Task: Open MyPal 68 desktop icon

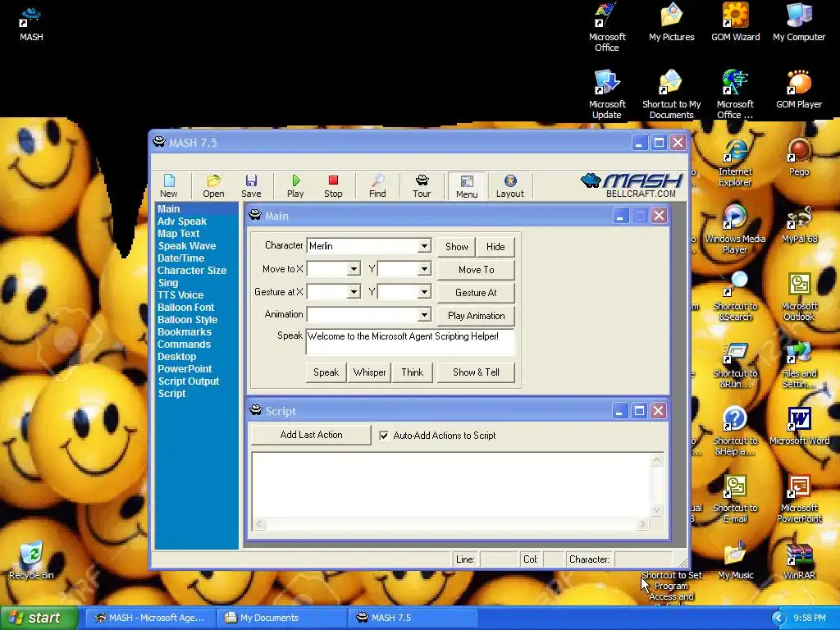Action: click(x=799, y=225)
